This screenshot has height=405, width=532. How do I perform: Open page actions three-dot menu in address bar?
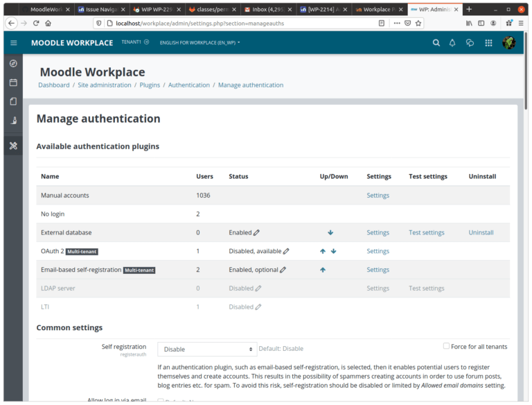[x=397, y=23]
